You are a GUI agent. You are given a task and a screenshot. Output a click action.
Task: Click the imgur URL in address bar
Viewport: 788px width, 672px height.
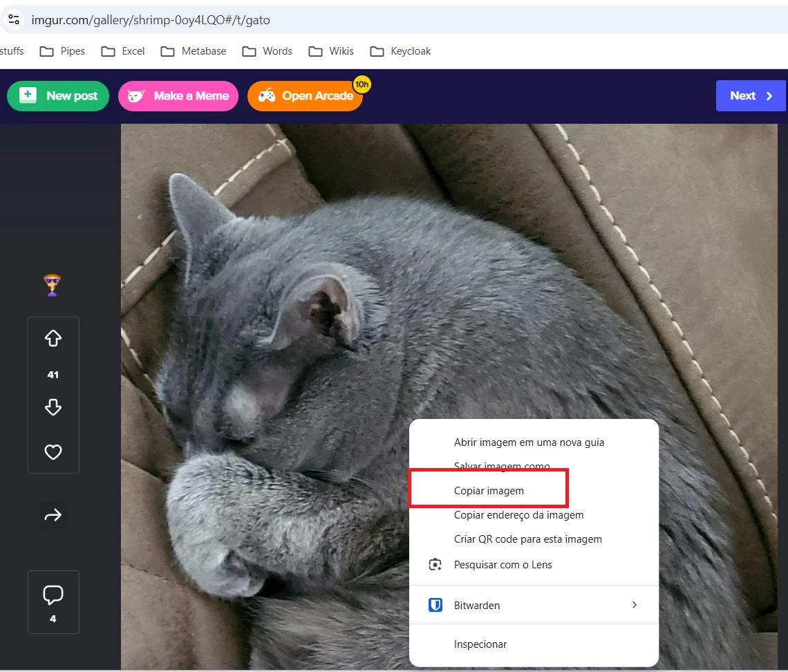click(150, 20)
